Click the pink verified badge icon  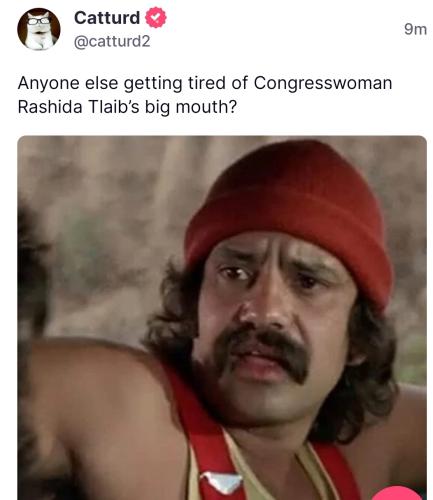click(x=156, y=18)
